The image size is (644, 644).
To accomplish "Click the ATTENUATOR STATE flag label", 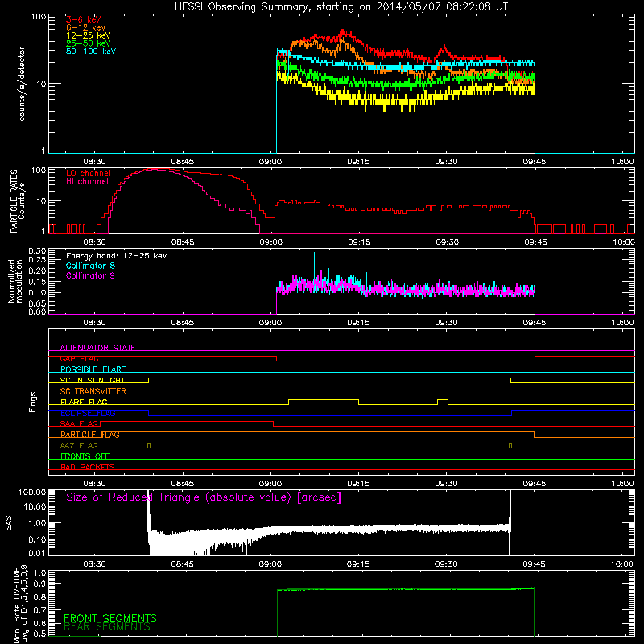I will coord(97,348).
